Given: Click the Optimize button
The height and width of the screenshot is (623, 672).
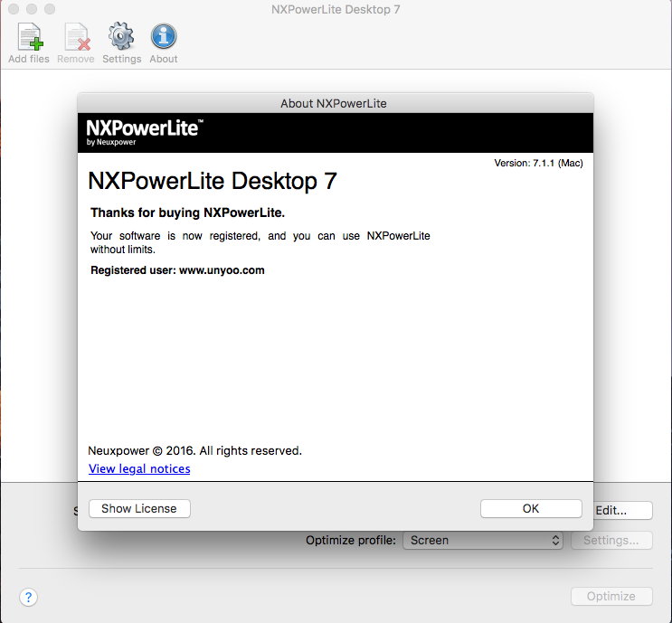Looking at the screenshot, I should click(x=611, y=597).
